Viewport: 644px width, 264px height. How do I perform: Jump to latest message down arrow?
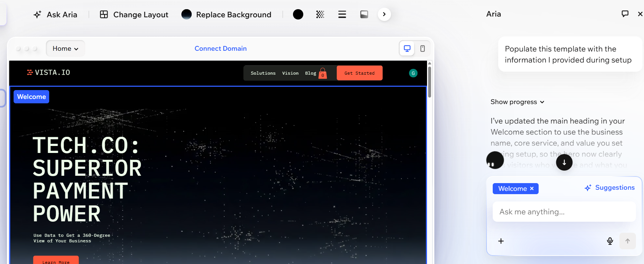564,162
